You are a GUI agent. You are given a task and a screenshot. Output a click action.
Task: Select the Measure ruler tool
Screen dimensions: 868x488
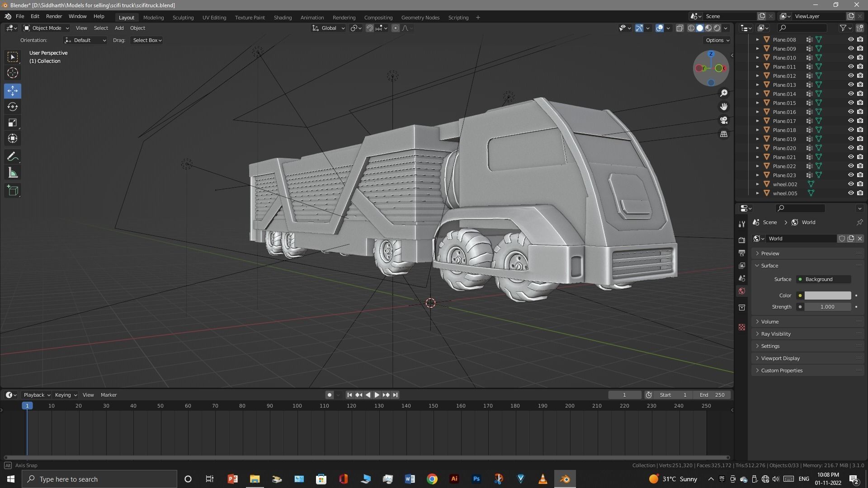pyautogui.click(x=13, y=173)
